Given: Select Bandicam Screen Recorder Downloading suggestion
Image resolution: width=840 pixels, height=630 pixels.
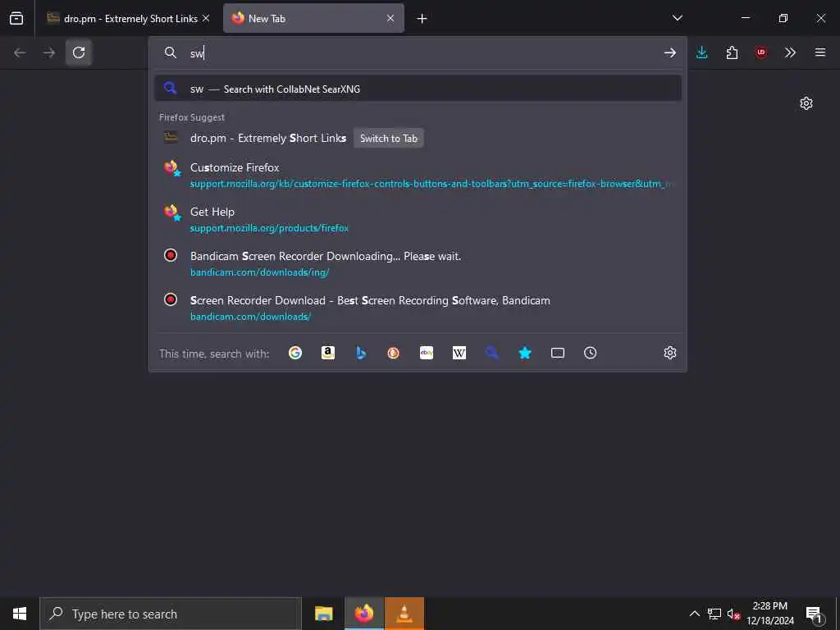Looking at the screenshot, I should tap(418, 263).
